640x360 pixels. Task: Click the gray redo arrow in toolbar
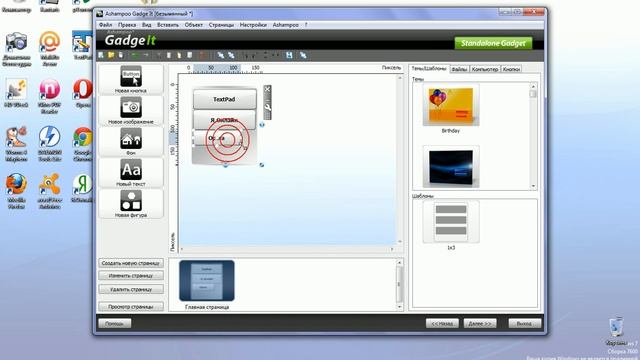[x=146, y=55]
